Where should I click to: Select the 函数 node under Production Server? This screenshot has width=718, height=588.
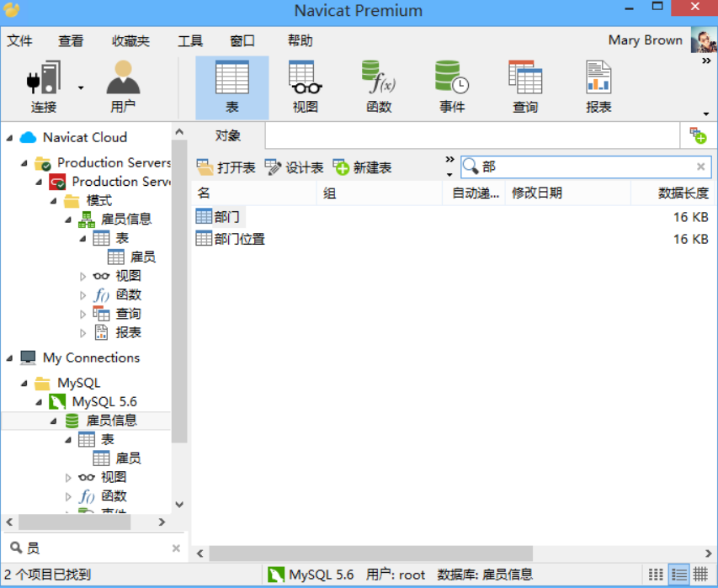(x=117, y=294)
